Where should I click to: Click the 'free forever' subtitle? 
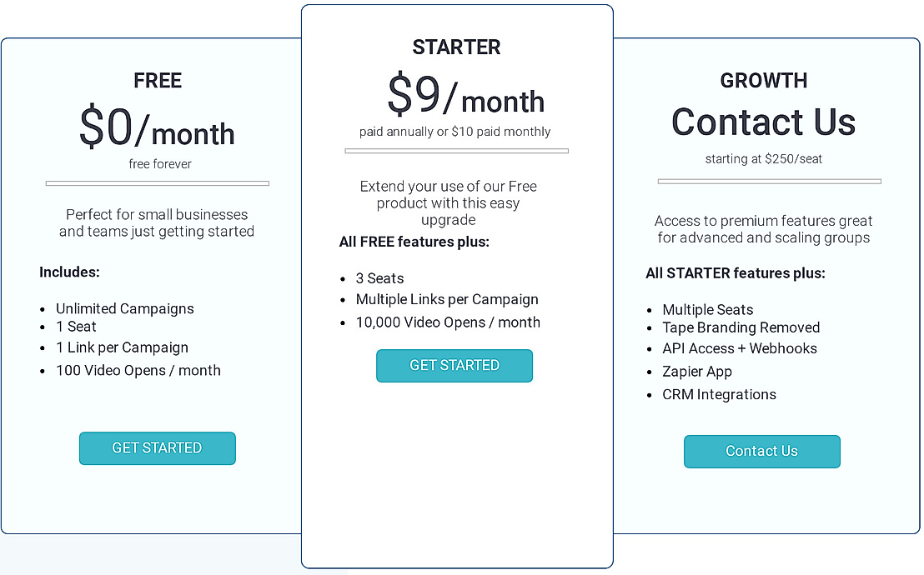pyautogui.click(x=160, y=164)
